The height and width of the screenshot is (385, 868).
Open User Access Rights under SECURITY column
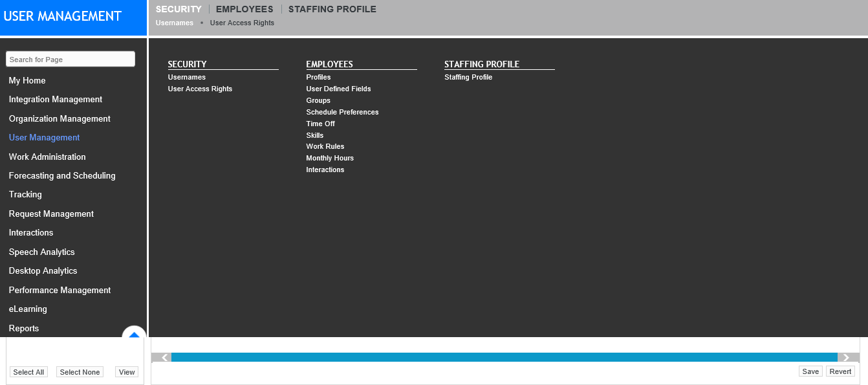(200, 89)
